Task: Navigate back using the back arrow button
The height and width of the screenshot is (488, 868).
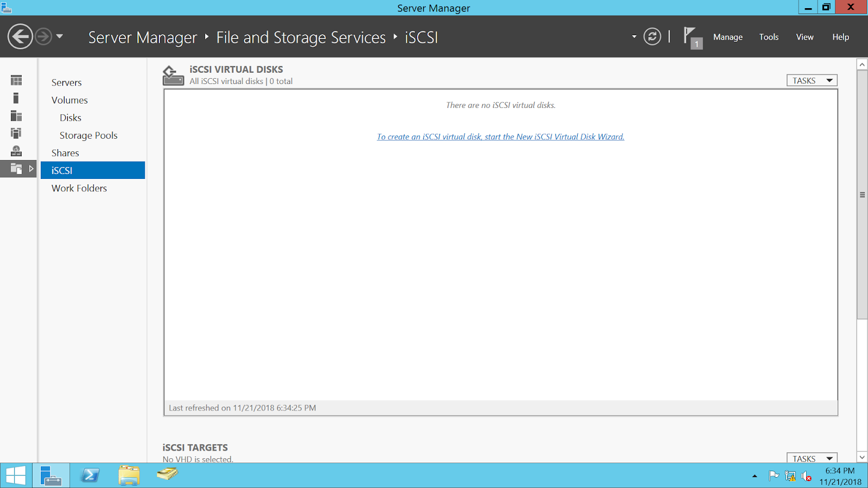Action: [20, 37]
